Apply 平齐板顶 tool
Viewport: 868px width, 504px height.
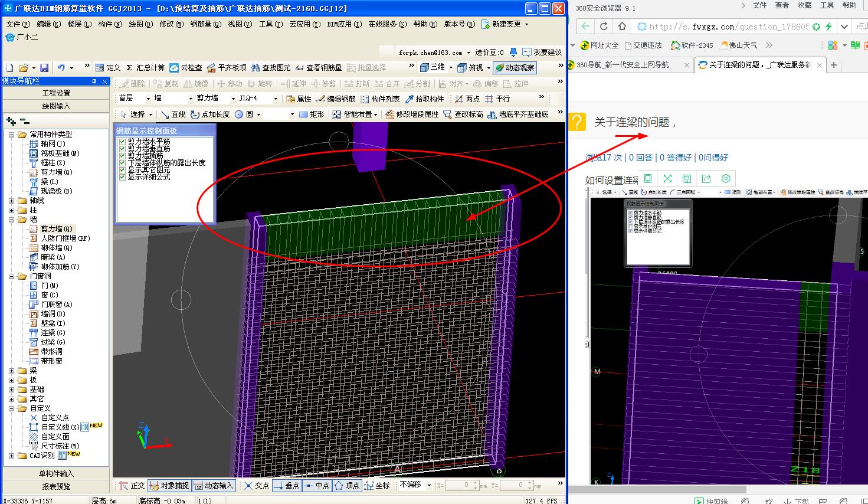pos(227,68)
